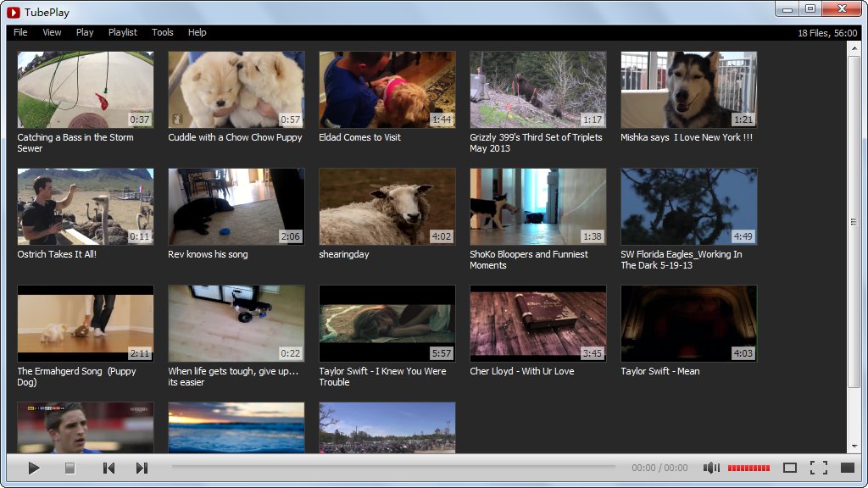This screenshot has width=868, height=488.
Task: Select the SW Florida Eagles thumbnail
Action: pyautogui.click(x=688, y=207)
